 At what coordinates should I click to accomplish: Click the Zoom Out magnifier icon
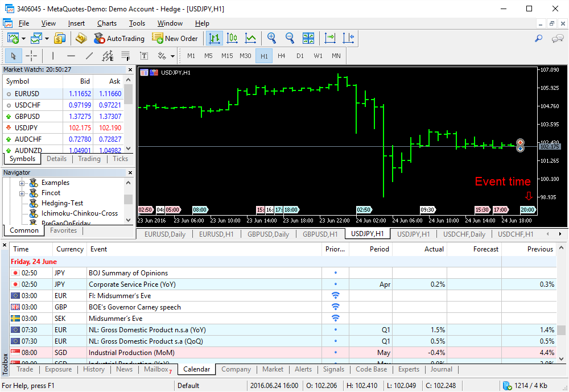290,38
